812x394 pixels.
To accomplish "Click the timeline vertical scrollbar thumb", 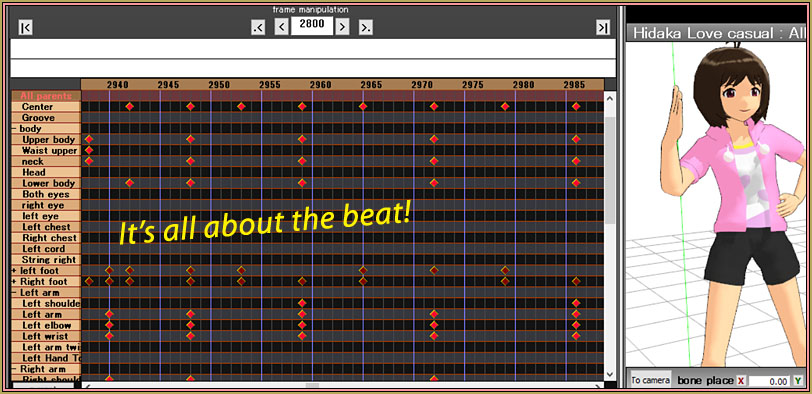I will [610, 171].
